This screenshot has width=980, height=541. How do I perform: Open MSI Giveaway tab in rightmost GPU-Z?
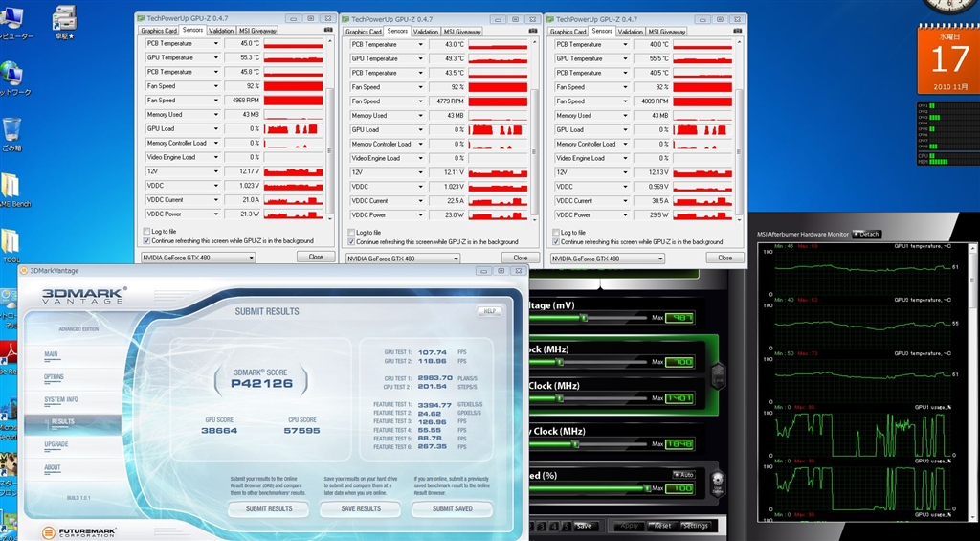coord(667,32)
